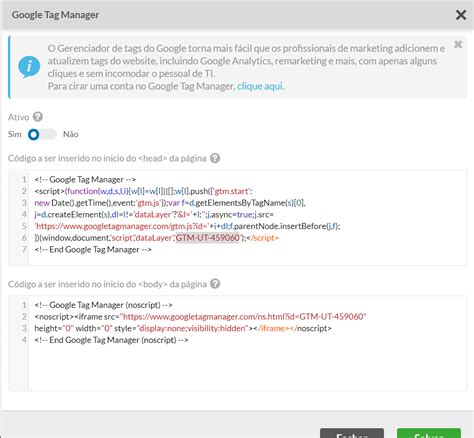474x438 pixels.
Task: Click line number 6 in head editor gutter
Action: 24,238
